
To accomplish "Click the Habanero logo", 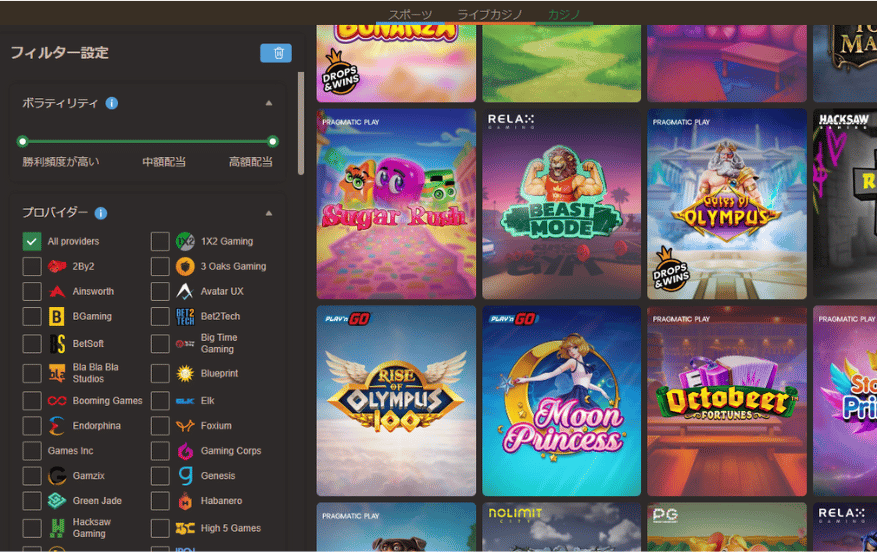I will pyautogui.click(x=185, y=501).
